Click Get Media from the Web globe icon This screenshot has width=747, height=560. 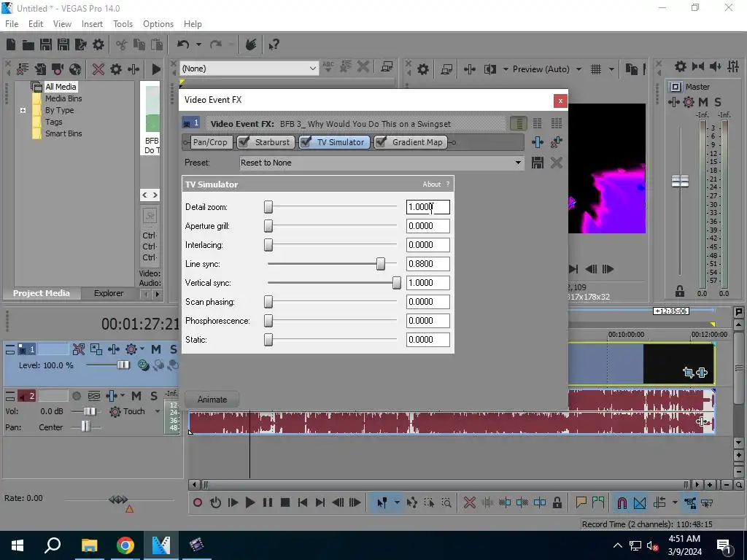pyautogui.click(x=75, y=69)
